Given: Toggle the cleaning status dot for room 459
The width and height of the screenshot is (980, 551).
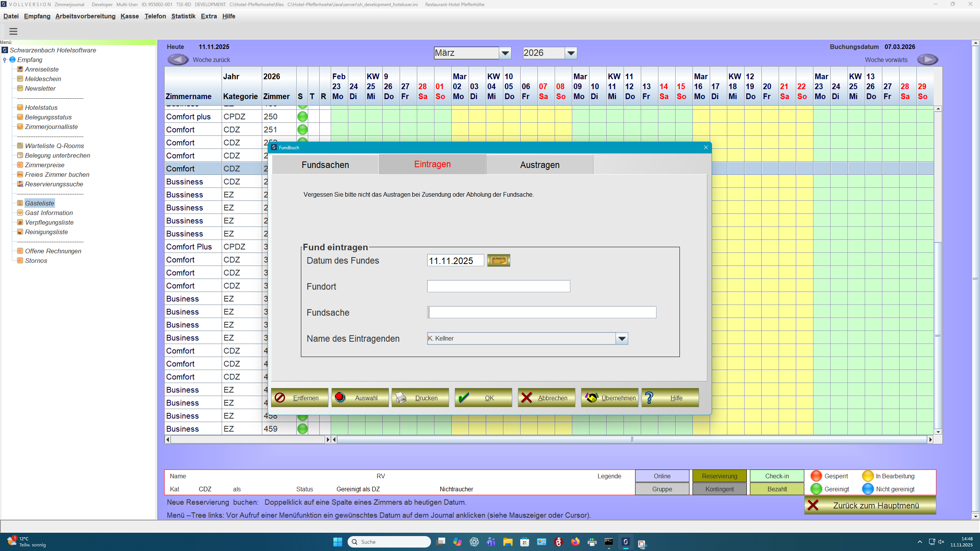Looking at the screenshot, I should (302, 429).
